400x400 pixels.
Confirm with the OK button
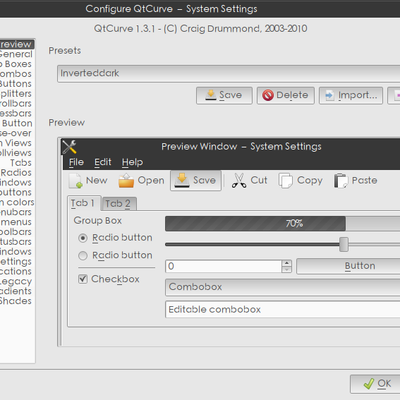click(375, 384)
